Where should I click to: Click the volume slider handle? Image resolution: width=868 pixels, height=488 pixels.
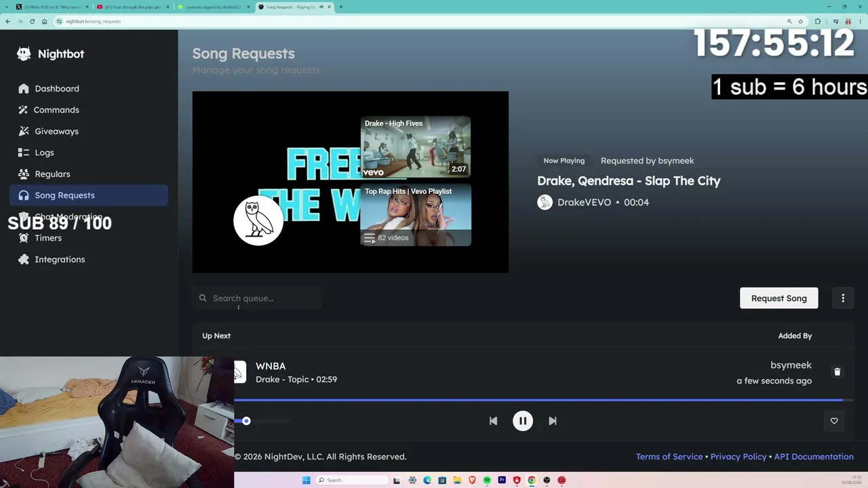coord(246,421)
